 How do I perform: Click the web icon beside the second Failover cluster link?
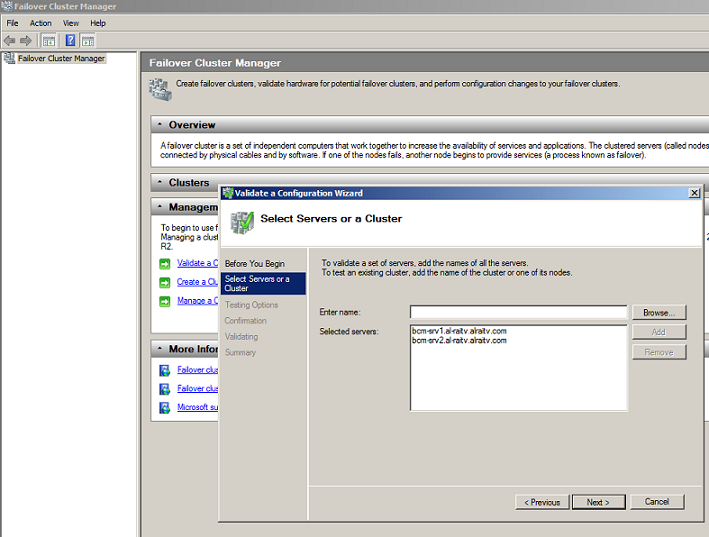coord(165,389)
